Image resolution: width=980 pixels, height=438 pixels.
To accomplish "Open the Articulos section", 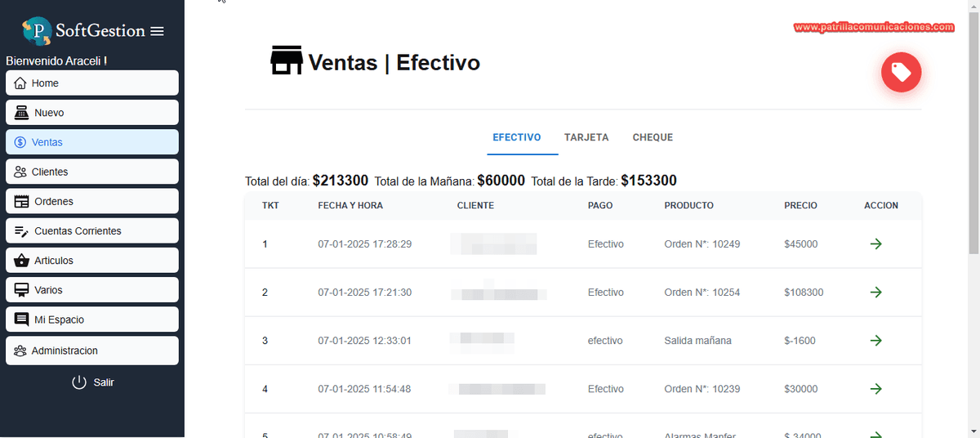I will tap(92, 260).
